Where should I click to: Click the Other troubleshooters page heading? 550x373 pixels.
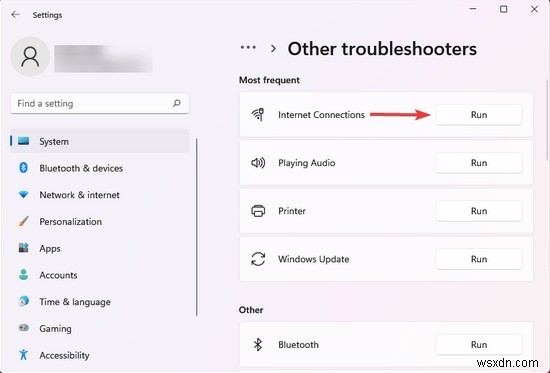(x=382, y=48)
